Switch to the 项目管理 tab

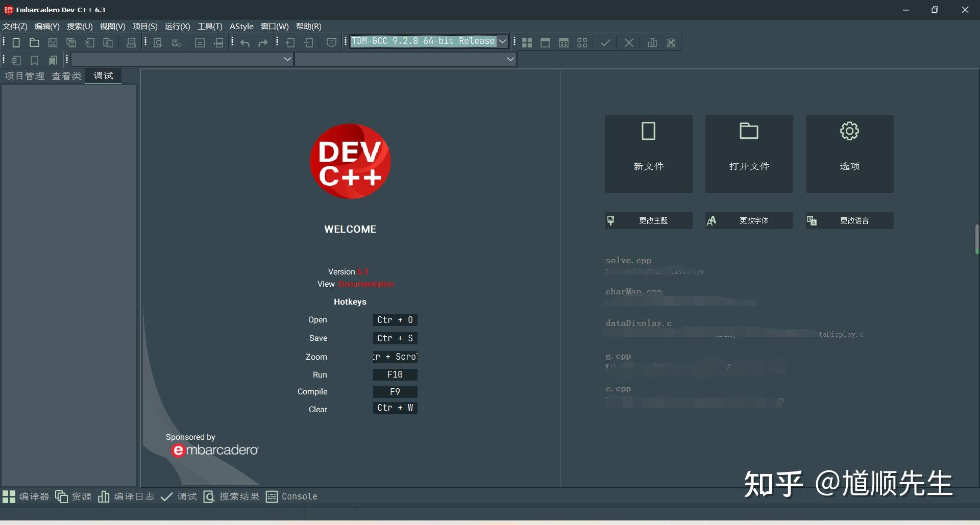[24, 76]
